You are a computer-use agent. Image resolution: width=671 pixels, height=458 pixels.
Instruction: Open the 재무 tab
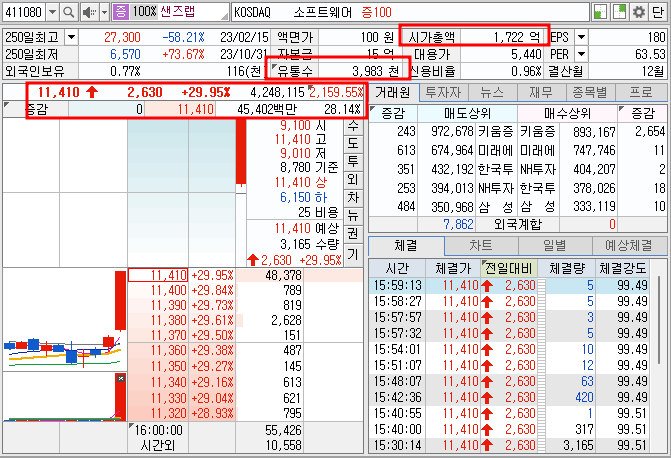pyautogui.click(x=541, y=92)
